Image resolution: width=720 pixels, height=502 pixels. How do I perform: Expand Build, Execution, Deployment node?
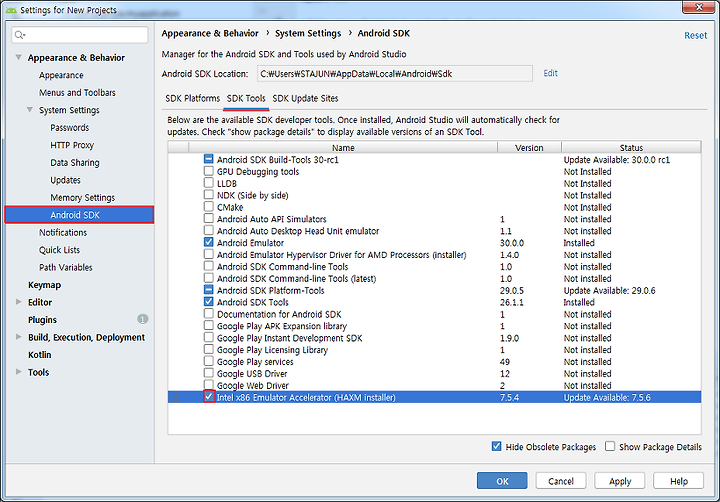click(x=18, y=337)
